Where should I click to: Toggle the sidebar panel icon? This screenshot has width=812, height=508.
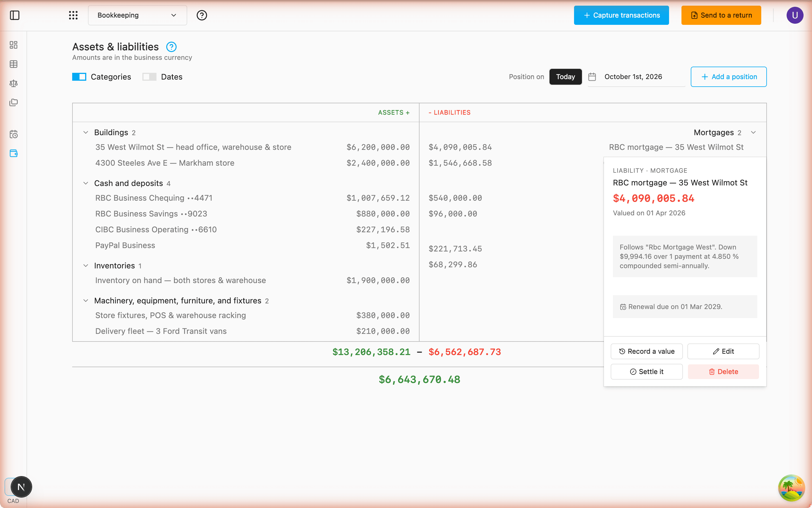(x=15, y=15)
